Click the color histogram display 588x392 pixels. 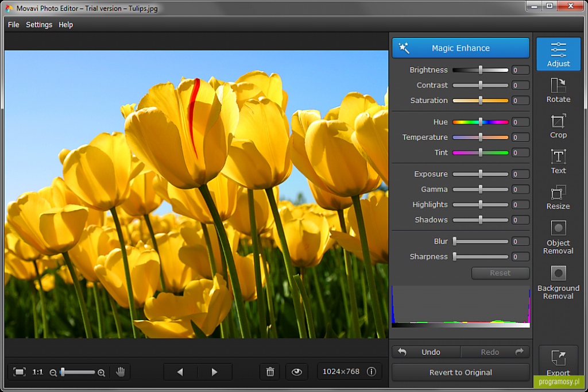tap(461, 306)
